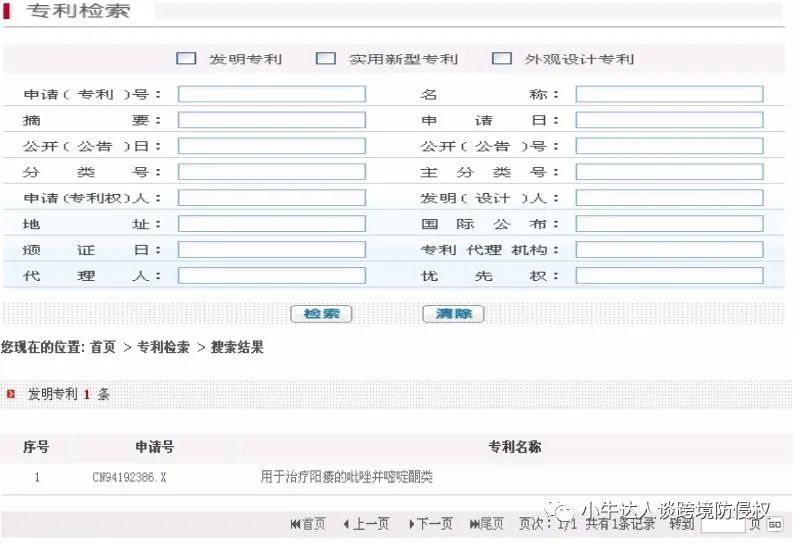The height and width of the screenshot is (545, 796).
Task: Go to previous page 上一页
Action: point(366,523)
